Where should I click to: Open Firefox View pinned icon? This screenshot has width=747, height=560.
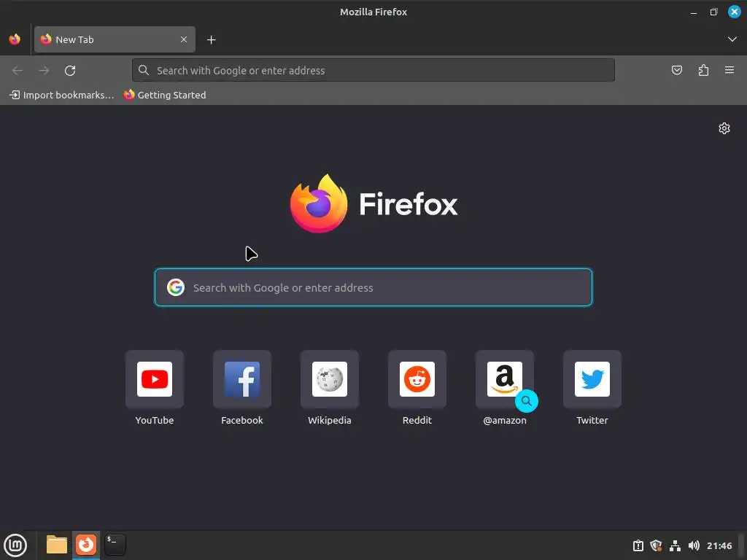pyautogui.click(x=15, y=39)
